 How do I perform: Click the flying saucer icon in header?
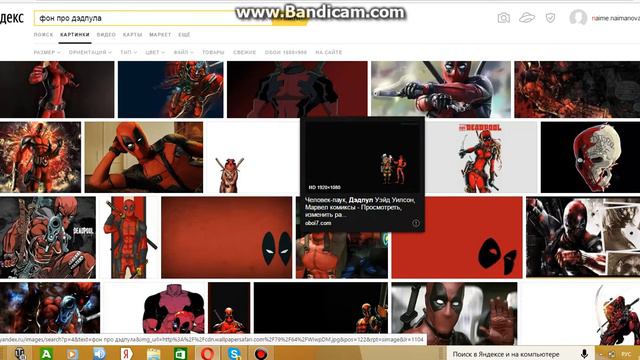[x=527, y=18]
